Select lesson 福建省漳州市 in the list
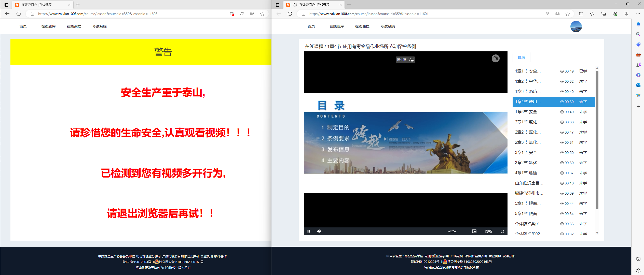 coord(554,193)
